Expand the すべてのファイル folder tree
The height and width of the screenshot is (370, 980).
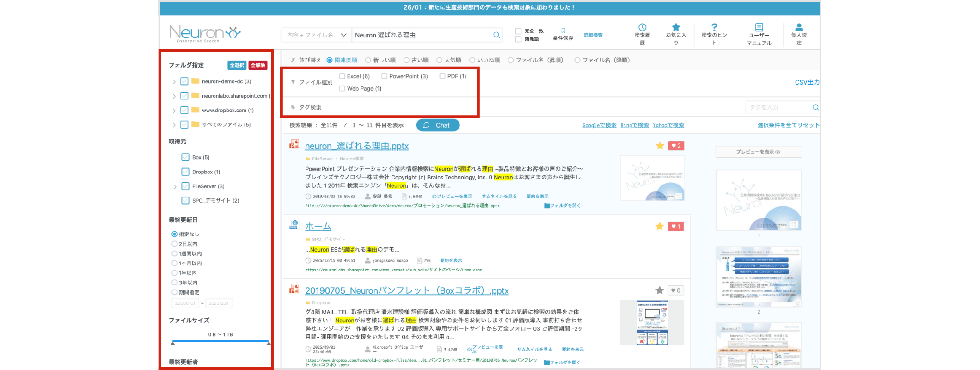click(174, 125)
